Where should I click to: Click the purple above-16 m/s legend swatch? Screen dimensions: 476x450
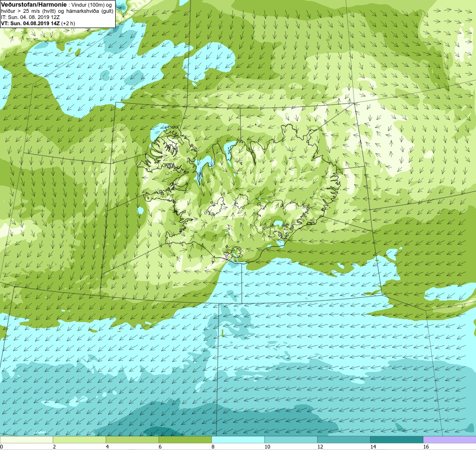coord(449,440)
